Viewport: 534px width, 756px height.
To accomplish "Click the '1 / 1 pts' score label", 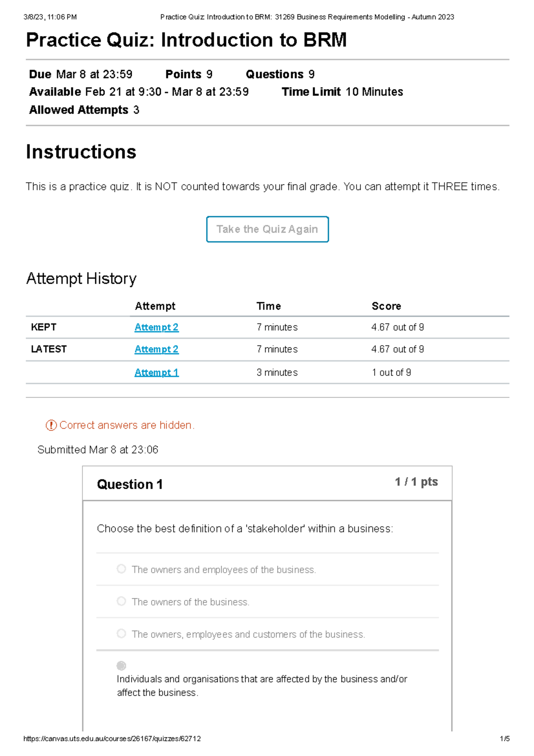I will click(x=416, y=482).
